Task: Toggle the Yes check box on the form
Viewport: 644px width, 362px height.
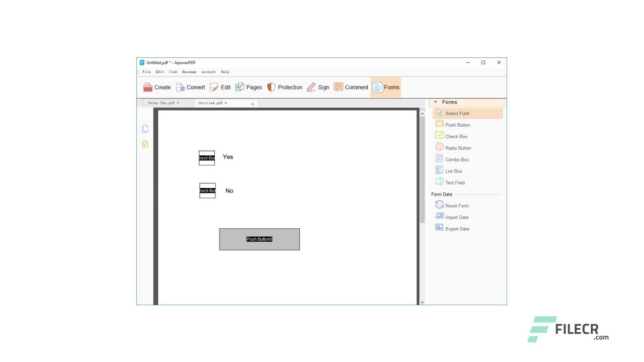Action: click(207, 157)
